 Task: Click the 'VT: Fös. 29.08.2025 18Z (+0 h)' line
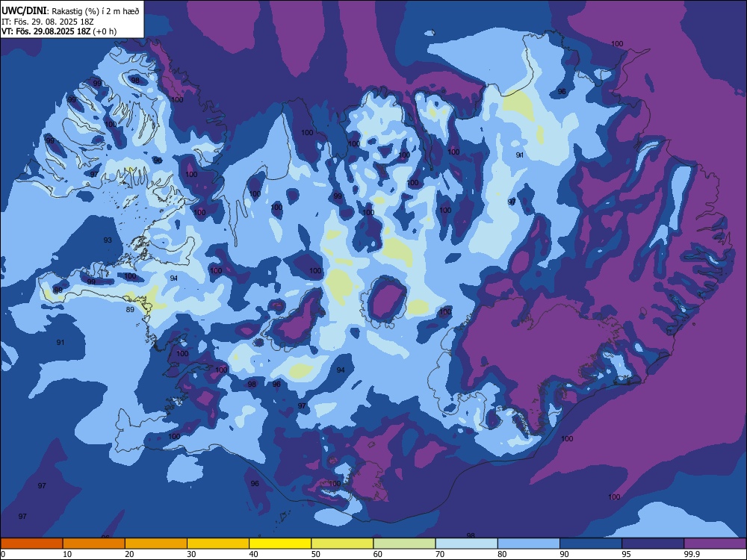tap(59, 31)
